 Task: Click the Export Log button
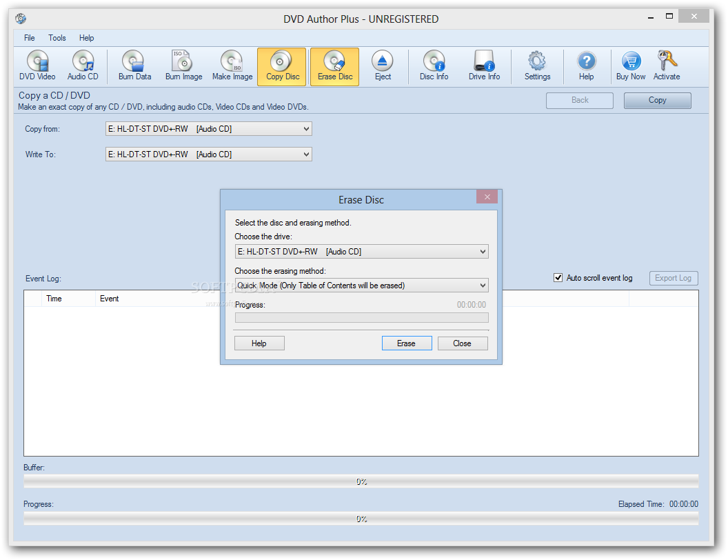(674, 278)
